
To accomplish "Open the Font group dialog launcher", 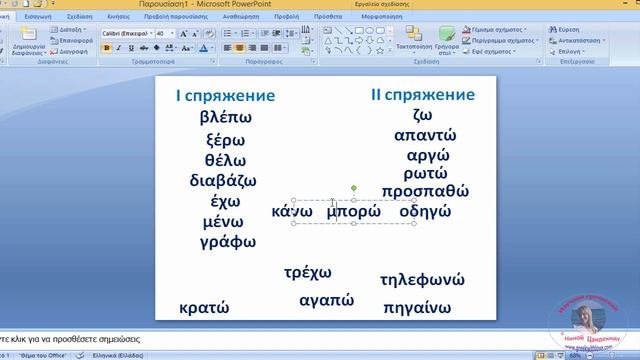I will 213,61.
